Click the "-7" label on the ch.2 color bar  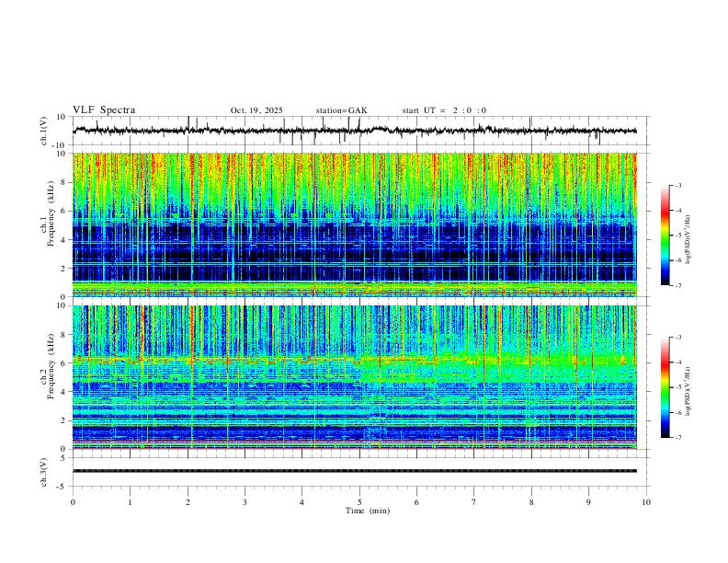(677, 438)
